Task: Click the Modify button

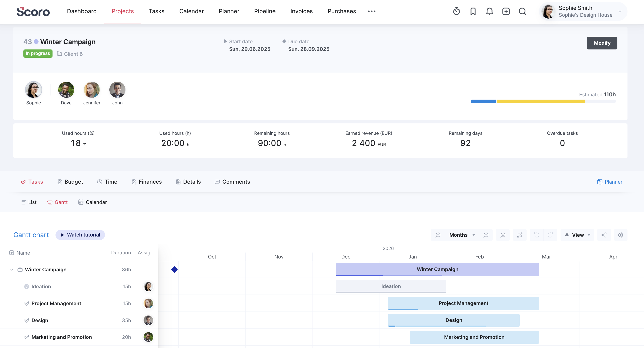Action: (x=602, y=43)
